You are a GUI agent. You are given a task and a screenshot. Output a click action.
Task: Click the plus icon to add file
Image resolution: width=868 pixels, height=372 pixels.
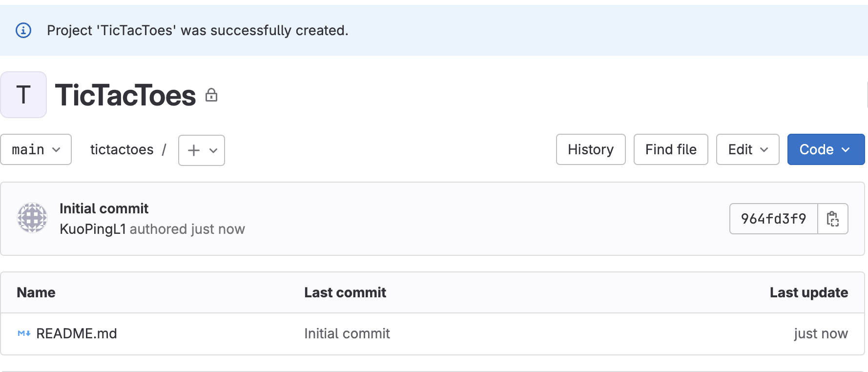[x=194, y=150]
